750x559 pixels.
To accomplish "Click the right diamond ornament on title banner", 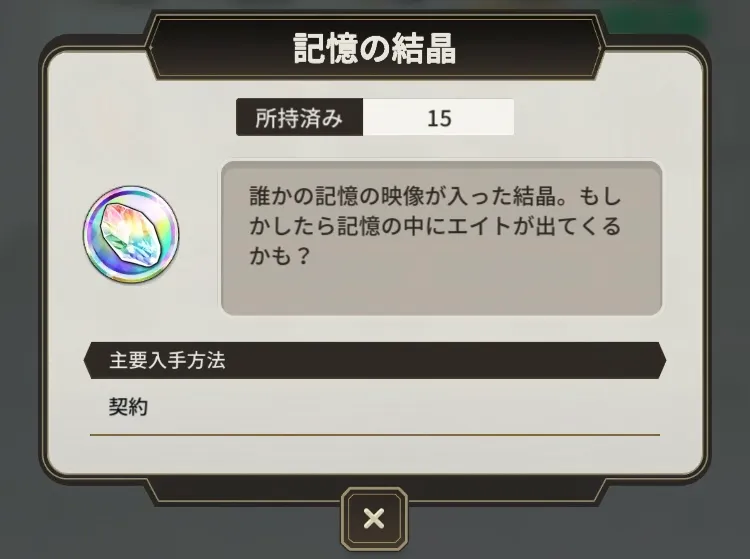I will [x=599, y=48].
